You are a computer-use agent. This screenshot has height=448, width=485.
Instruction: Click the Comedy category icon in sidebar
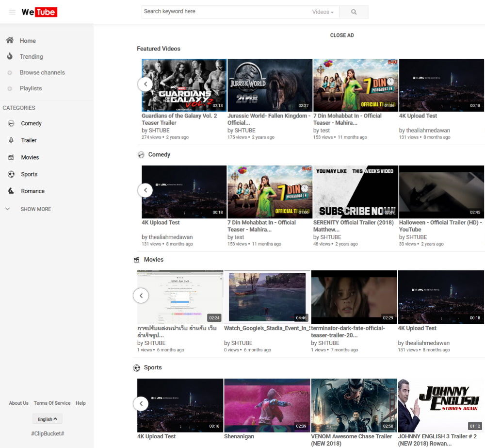click(x=11, y=123)
